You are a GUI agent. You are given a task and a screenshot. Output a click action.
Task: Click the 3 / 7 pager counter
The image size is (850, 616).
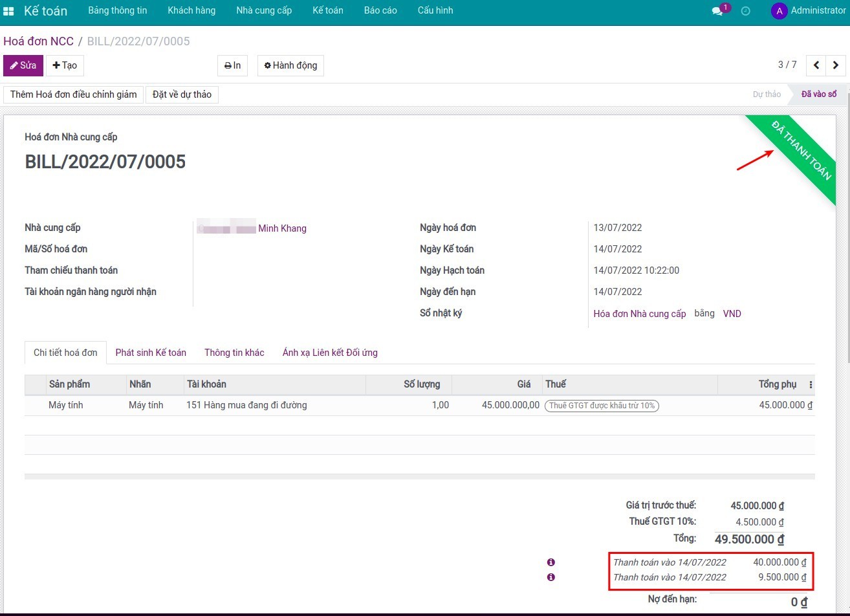click(x=787, y=65)
